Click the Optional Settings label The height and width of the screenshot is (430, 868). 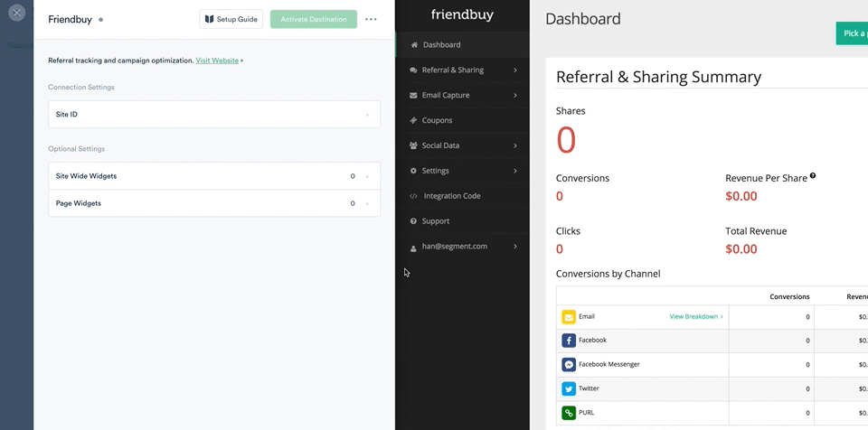pos(76,149)
